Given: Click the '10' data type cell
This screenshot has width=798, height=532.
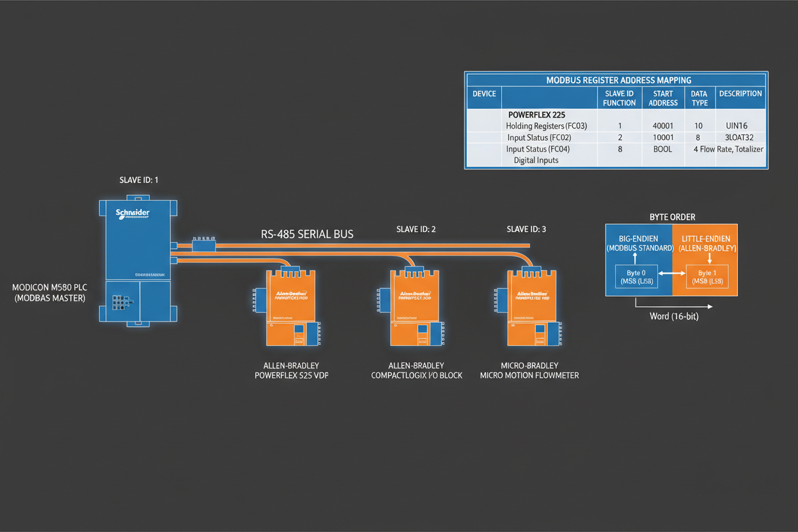Looking at the screenshot, I should click(x=698, y=126).
